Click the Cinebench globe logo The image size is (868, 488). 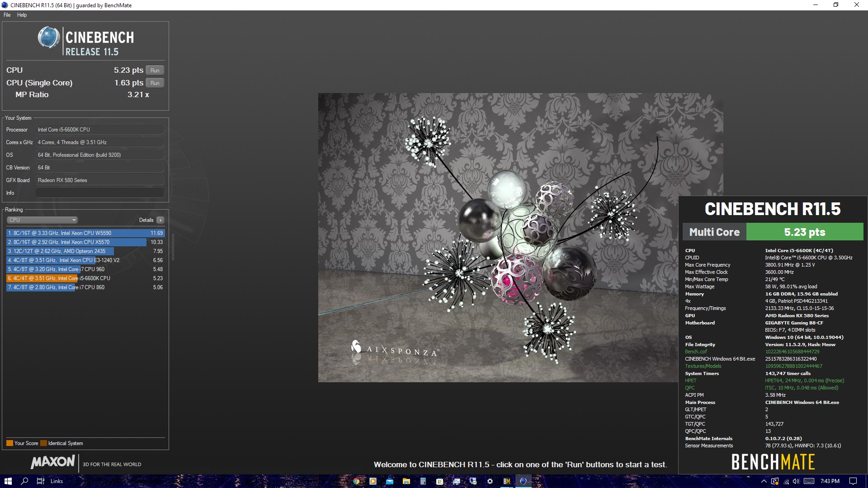click(49, 38)
